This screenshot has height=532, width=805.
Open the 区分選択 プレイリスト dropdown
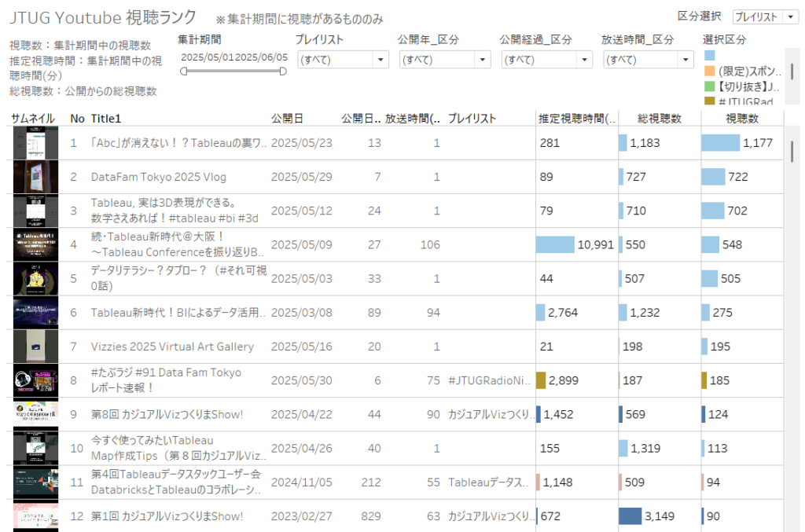765,17
